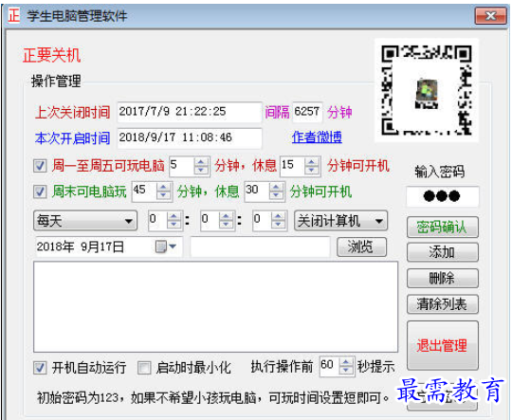
Task: Decrease the hour spinner down arrow
Action: coord(174,225)
